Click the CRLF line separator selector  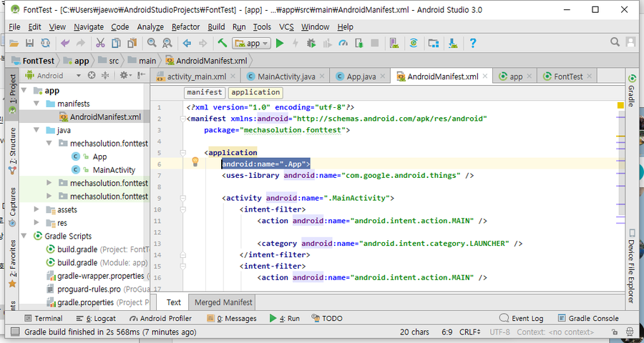(470, 332)
